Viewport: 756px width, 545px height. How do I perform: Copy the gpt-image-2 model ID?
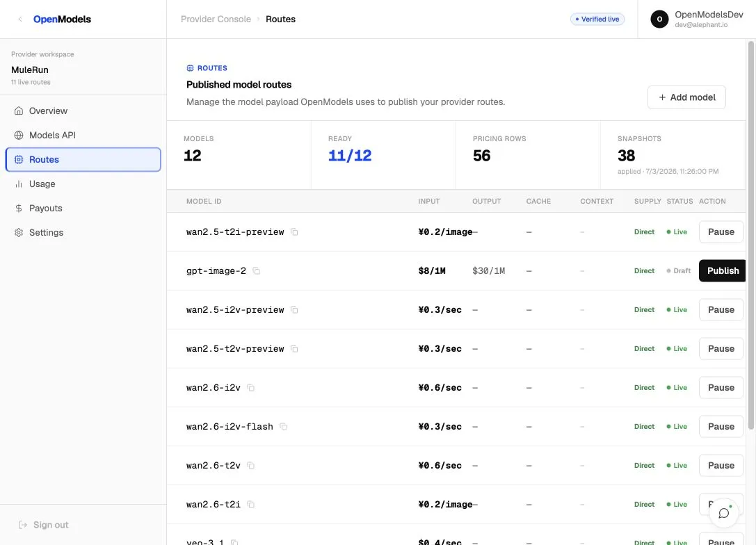tap(257, 271)
